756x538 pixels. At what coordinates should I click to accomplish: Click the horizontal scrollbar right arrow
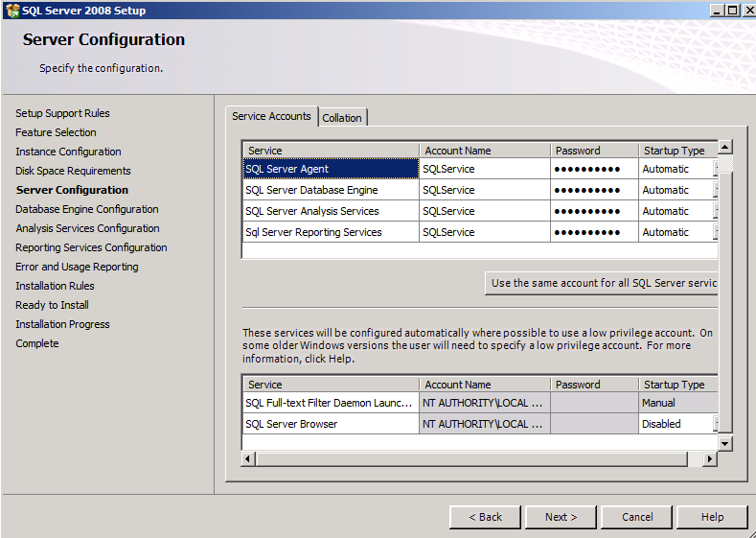(x=709, y=458)
